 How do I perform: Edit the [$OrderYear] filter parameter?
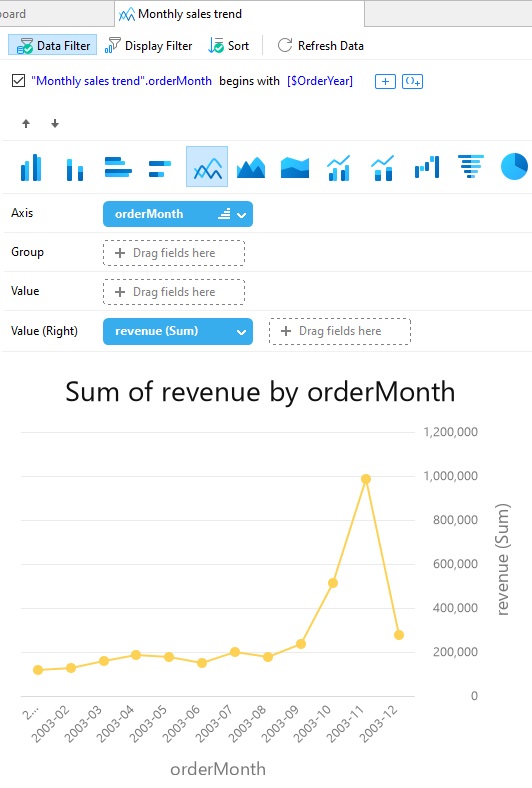[x=320, y=81]
